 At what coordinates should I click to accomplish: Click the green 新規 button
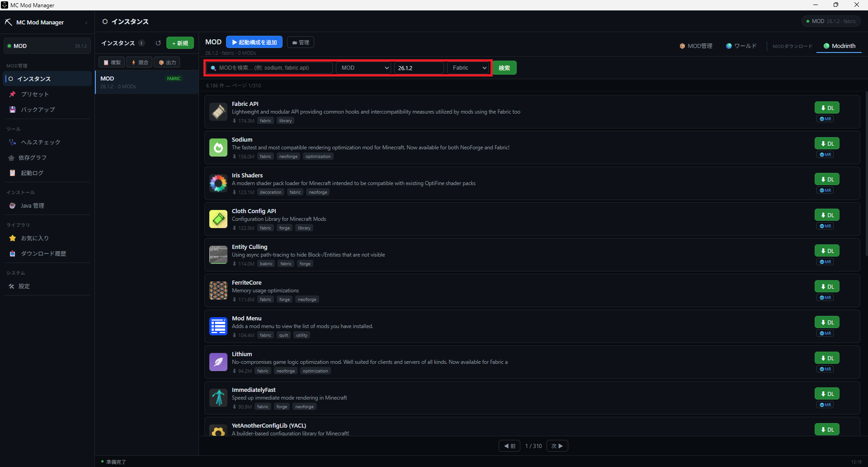[180, 43]
